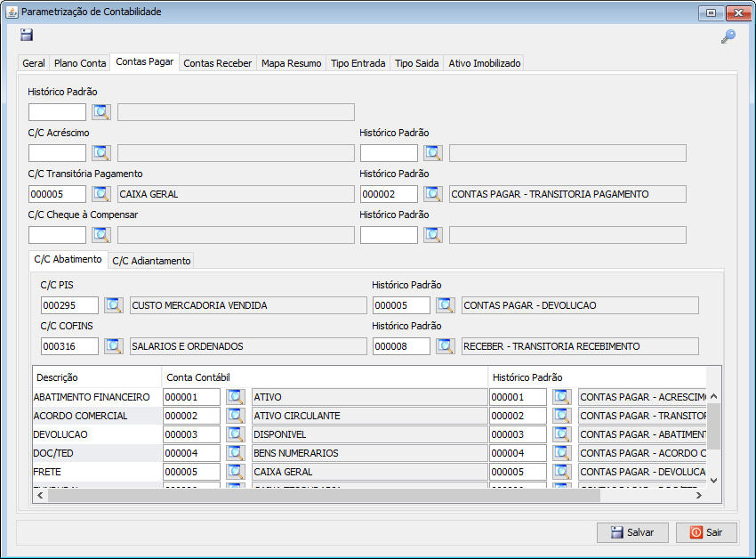Go to the Plano Conta tab
Screen dimensions: 756x559
tap(80, 63)
